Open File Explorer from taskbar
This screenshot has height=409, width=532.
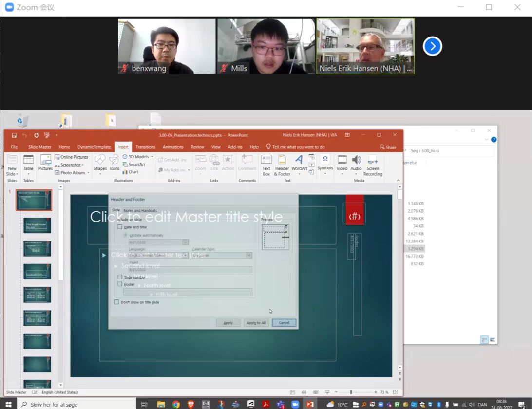pos(161,404)
